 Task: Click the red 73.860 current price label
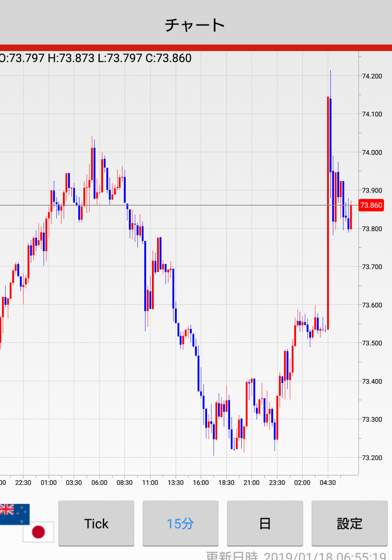pyautogui.click(x=371, y=205)
